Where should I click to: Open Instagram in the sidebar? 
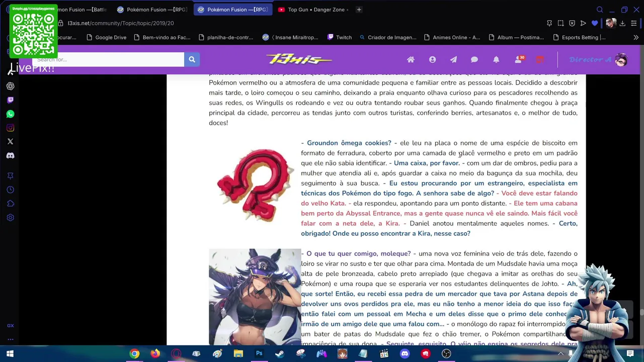pos(10,128)
